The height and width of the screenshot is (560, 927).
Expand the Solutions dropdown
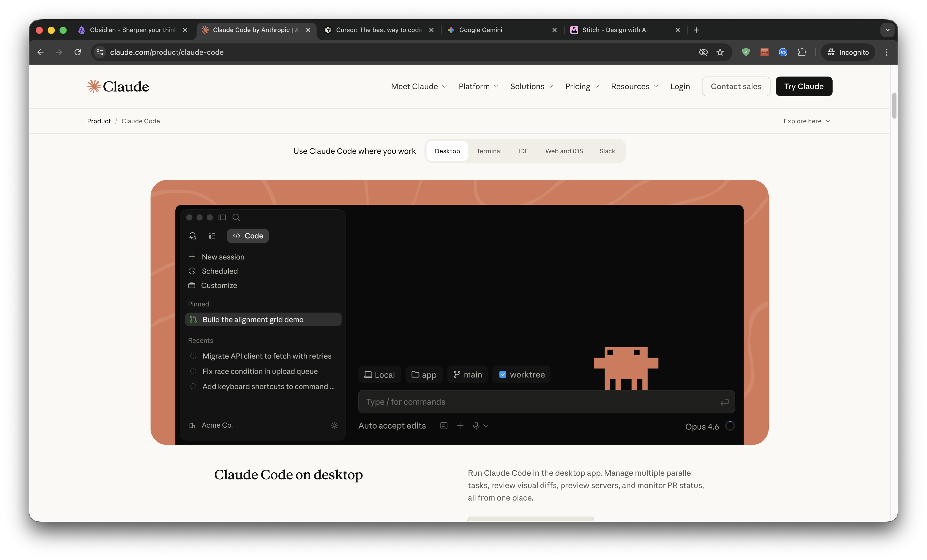pos(532,87)
